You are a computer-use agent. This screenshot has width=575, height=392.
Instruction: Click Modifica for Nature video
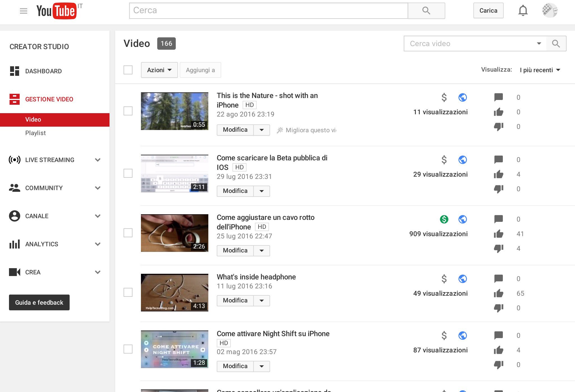235,130
